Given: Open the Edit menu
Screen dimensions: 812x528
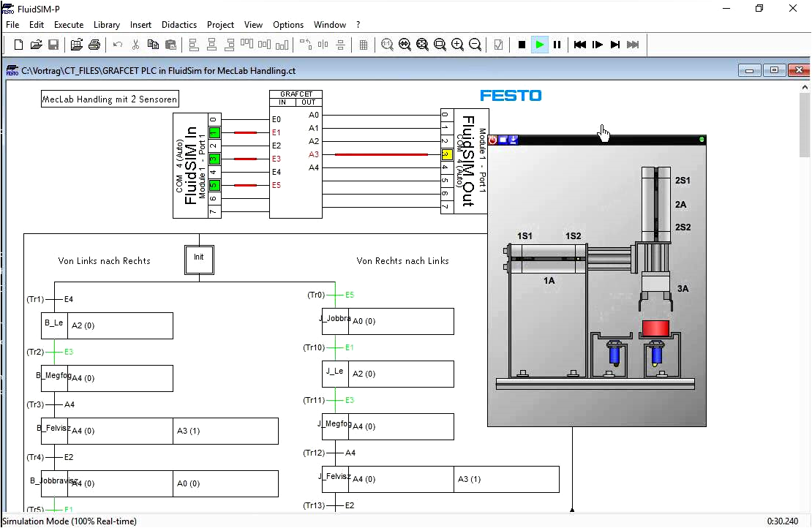Looking at the screenshot, I should point(37,25).
